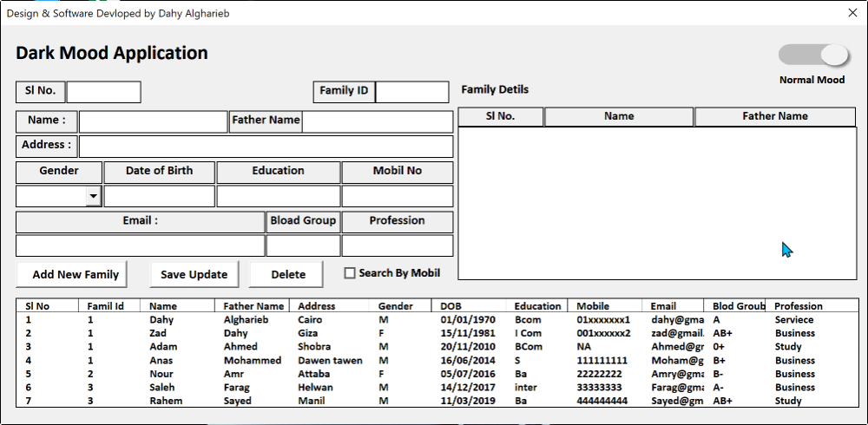Select the row named Dahy
This screenshot has width=868, height=425.
(437, 320)
